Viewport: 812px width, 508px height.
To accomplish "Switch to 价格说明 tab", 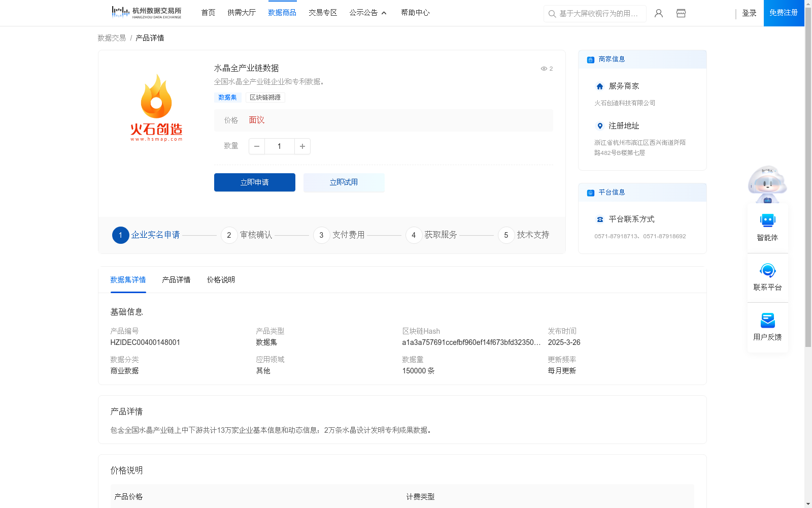I will tap(221, 280).
